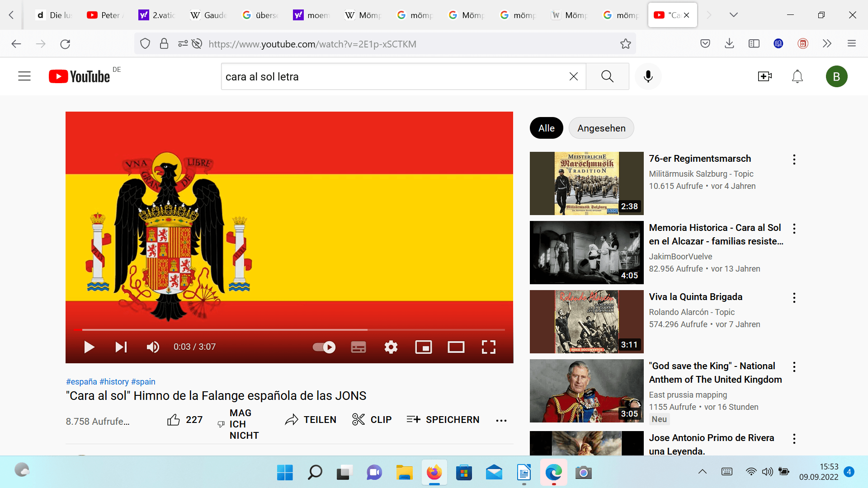Viewport: 868px width, 488px height.
Task: Open more actions ellipsis below video
Action: click(x=501, y=420)
